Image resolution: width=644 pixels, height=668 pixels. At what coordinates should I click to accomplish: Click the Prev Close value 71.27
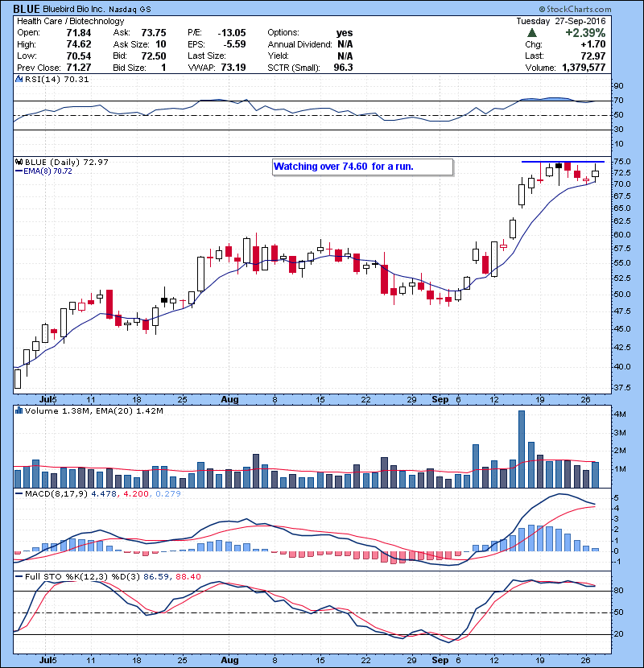click(x=79, y=68)
